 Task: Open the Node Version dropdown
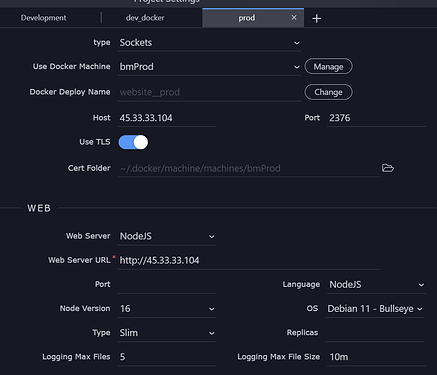(x=167, y=309)
